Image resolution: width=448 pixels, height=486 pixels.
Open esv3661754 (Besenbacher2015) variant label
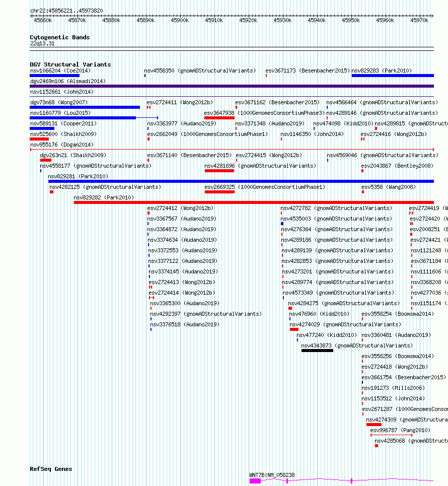point(404,377)
